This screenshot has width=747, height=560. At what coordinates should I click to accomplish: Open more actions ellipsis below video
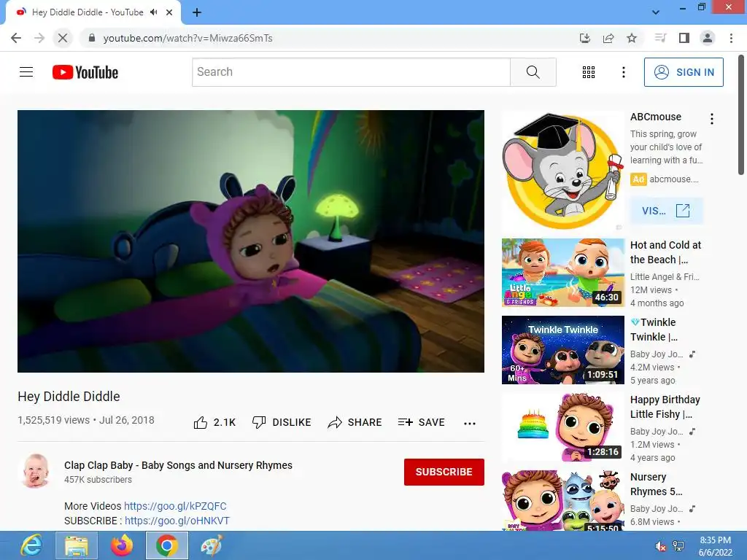point(469,424)
